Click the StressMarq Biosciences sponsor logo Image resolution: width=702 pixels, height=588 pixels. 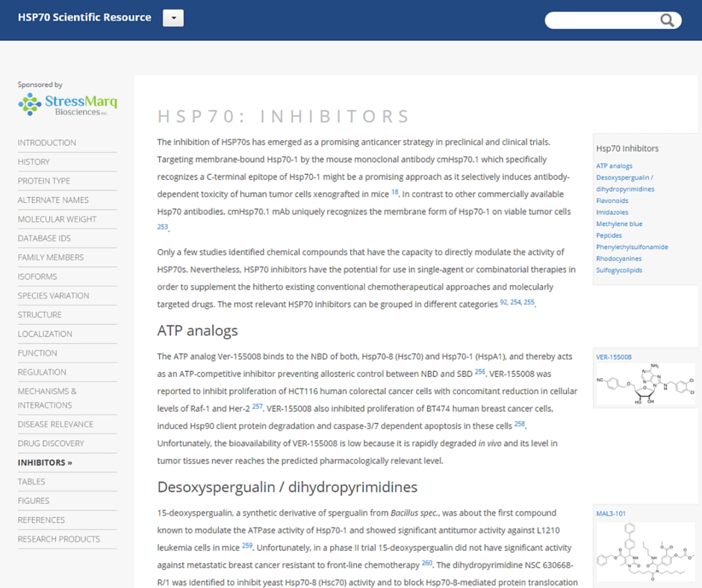[68, 104]
